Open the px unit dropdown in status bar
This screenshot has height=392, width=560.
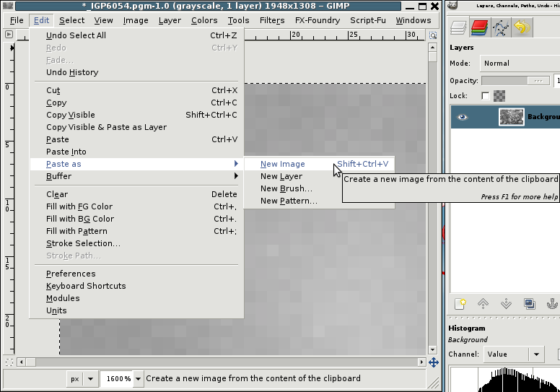tap(82, 378)
